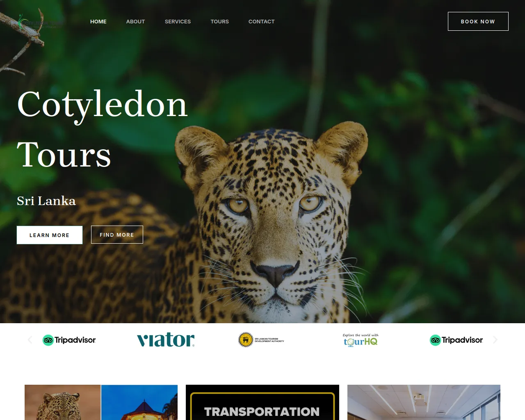Advance the logo carousel with the right arrow

495,340
